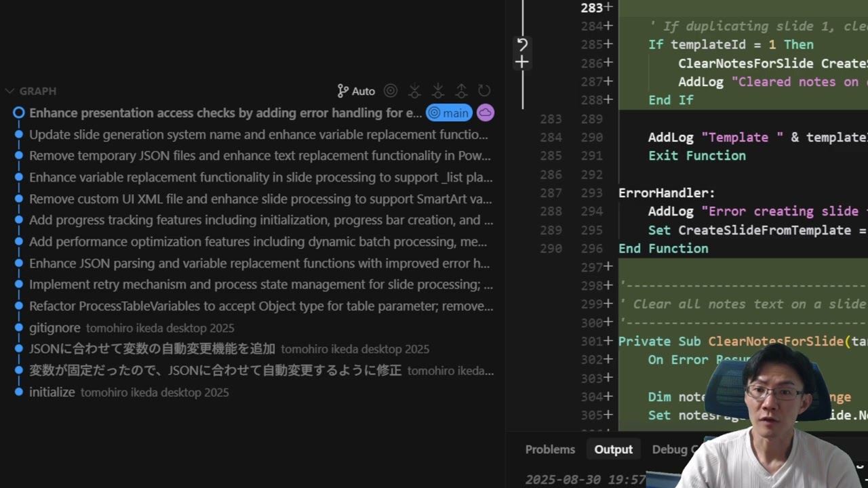Click the 'ErrorHandler:' line in the diff editor
Image resolution: width=868 pixels, height=488 pixels.
(667, 193)
